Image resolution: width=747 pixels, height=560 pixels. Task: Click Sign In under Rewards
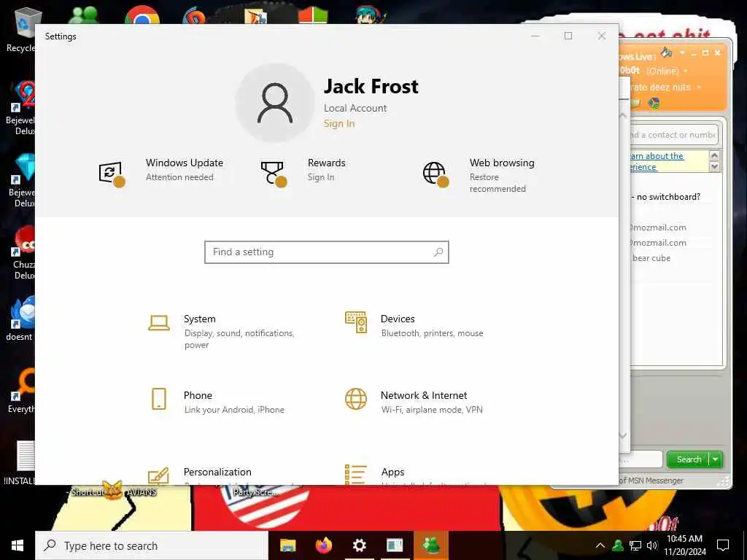coord(321,177)
